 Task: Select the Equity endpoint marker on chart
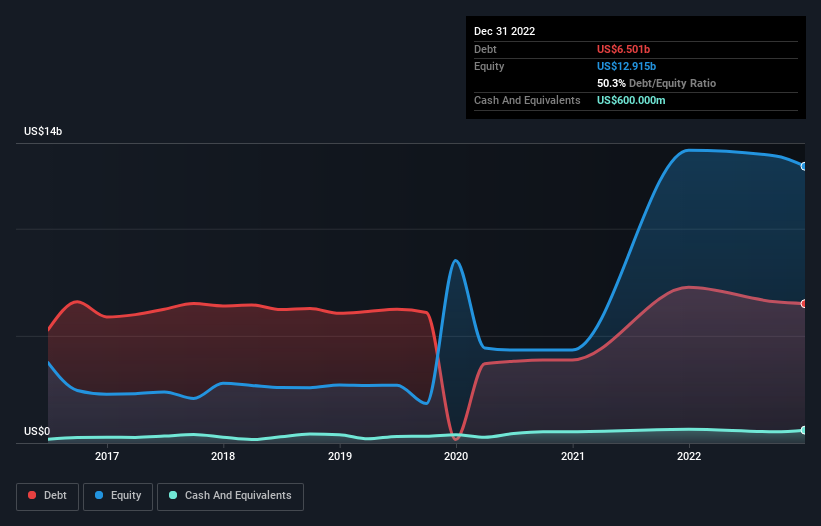point(804,166)
